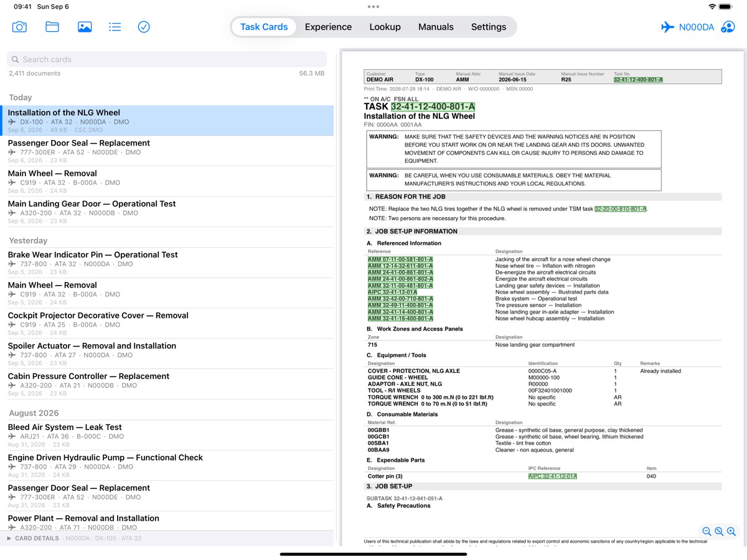Click the Wi-Fi status icon
747x560 pixels.
712,6
